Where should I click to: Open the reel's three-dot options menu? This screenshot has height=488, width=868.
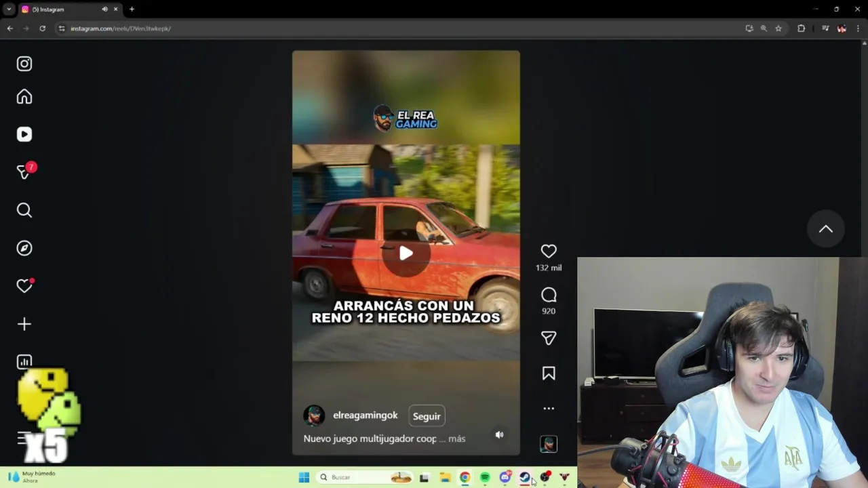click(549, 408)
